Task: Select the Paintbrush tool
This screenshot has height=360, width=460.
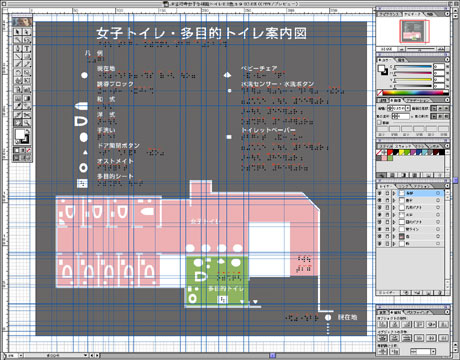Action: pos(18,65)
